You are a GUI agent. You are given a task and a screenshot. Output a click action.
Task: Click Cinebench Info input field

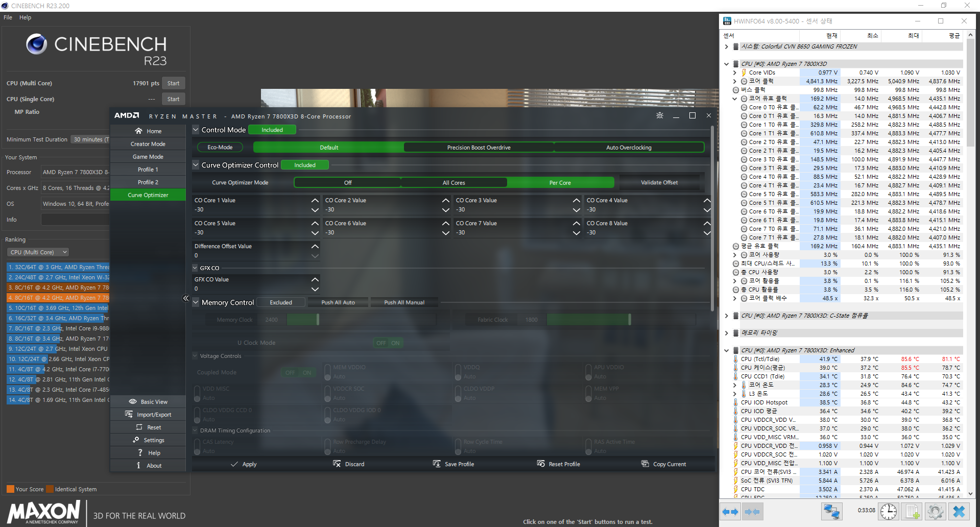[x=76, y=220]
